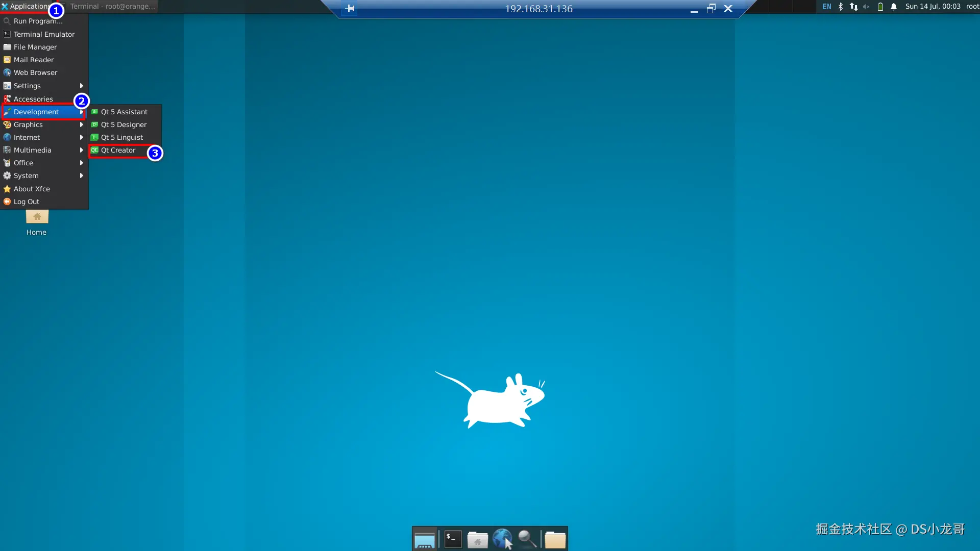Open Run Program entry
The width and height of the screenshot is (980, 551).
38,21
